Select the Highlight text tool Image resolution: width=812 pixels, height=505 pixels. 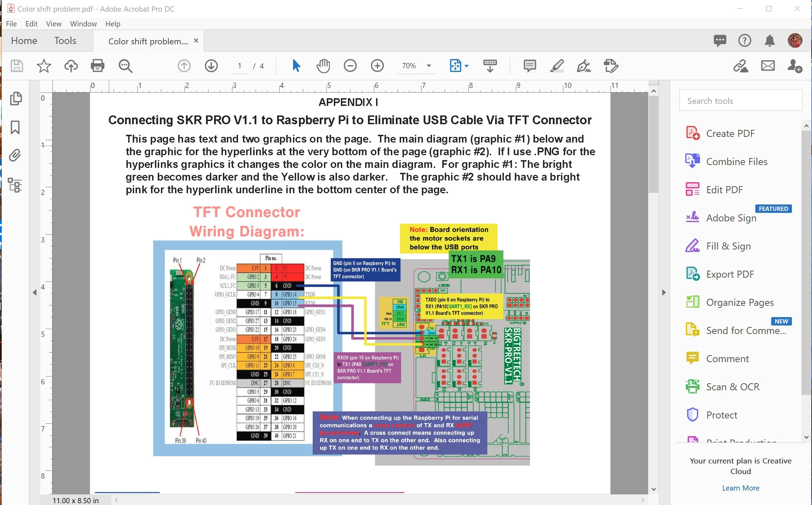(557, 66)
